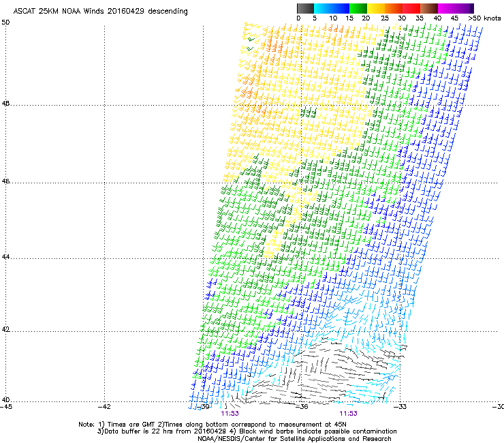504x443 pixels.
Task: Click the green 15-20 knots legend swatch
Action: 358,8
